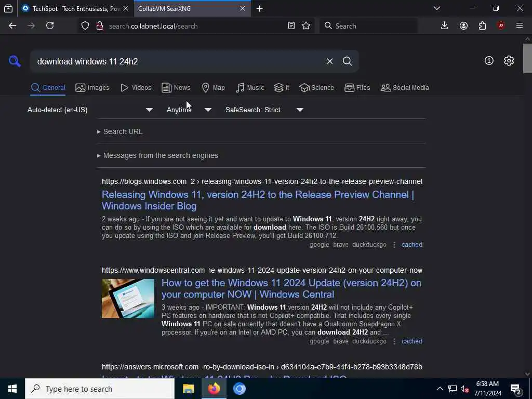Select the General search category

(48, 87)
